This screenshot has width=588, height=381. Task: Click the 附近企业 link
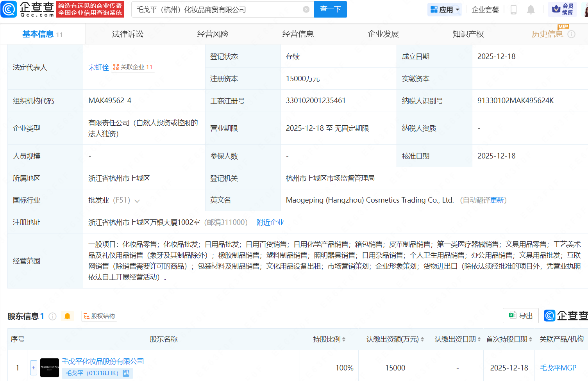coord(270,222)
